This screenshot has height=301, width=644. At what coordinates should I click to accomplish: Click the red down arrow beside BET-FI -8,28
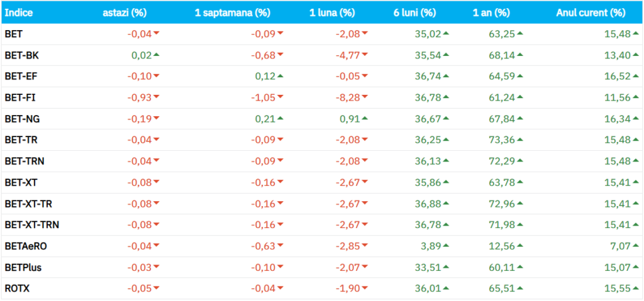point(365,98)
